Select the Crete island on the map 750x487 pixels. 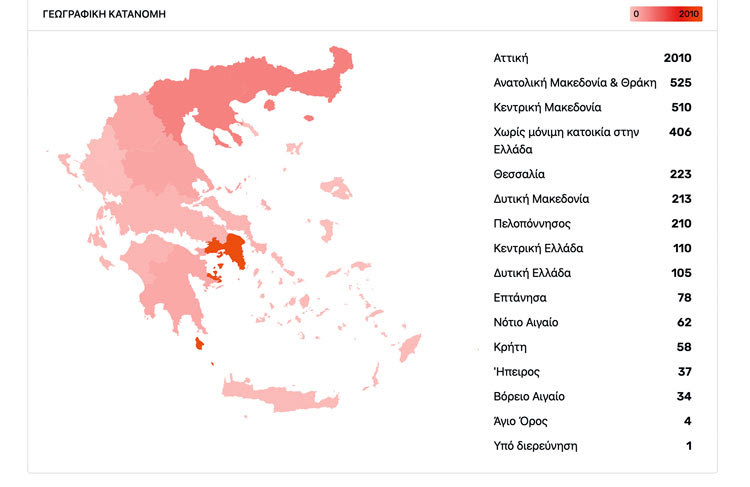pyautogui.click(x=282, y=396)
